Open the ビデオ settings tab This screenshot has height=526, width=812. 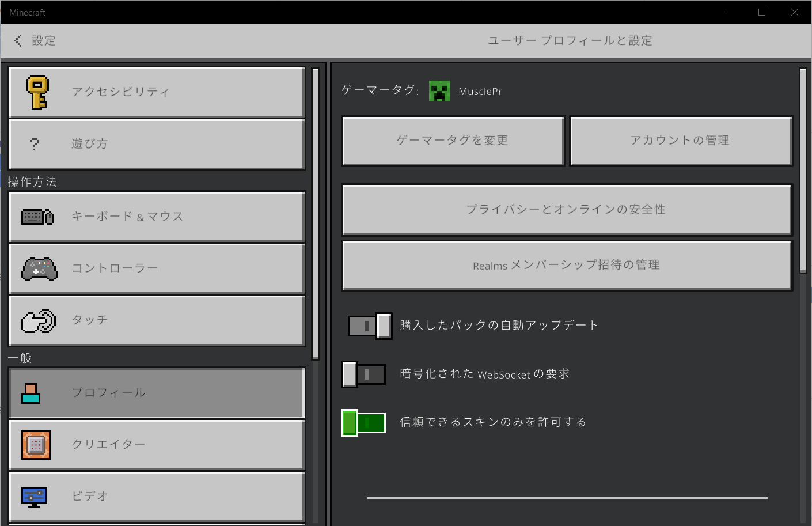pyautogui.click(x=157, y=497)
